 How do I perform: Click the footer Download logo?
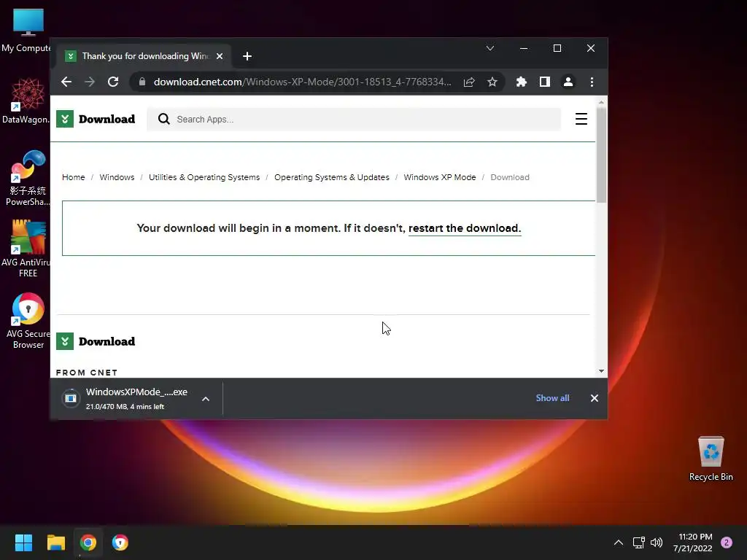pyautogui.click(x=96, y=341)
